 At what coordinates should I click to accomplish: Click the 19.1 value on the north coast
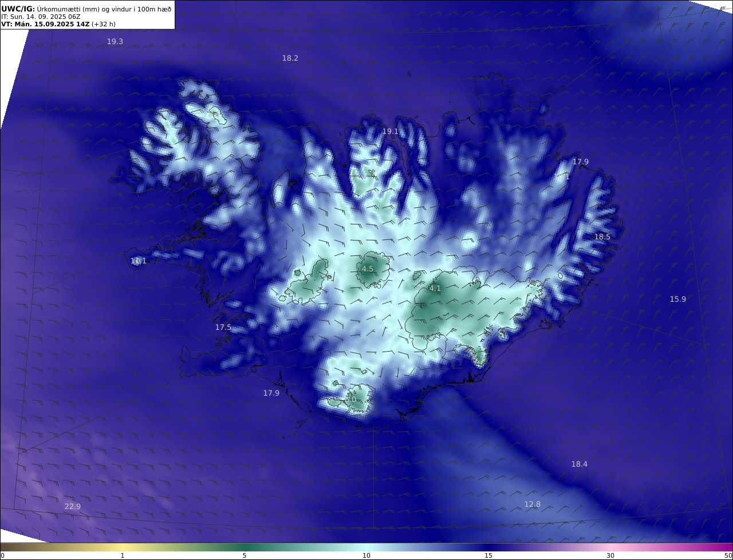pos(391,131)
